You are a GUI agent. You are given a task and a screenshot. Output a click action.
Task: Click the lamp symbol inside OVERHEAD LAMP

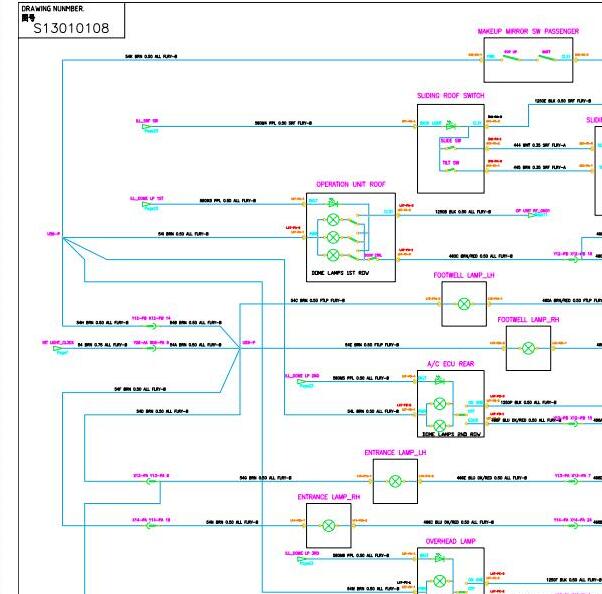click(x=440, y=581)
